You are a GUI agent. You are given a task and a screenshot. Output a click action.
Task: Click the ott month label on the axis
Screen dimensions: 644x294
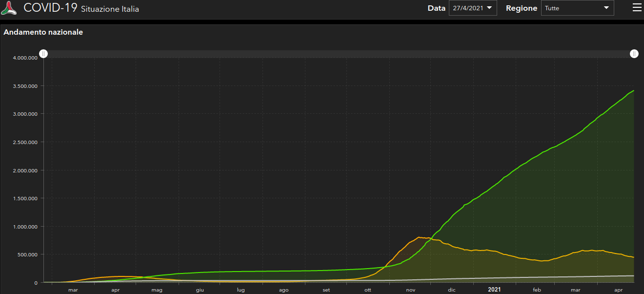(368, 290)
